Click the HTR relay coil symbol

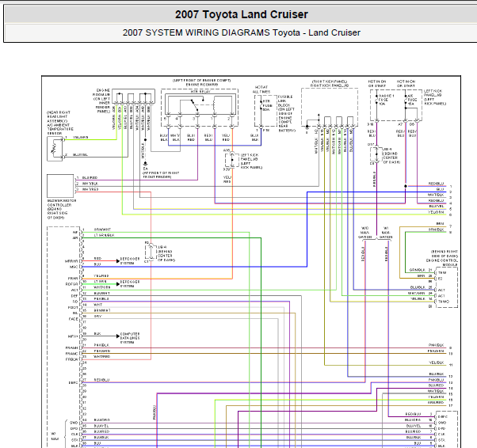coord(214,104)
